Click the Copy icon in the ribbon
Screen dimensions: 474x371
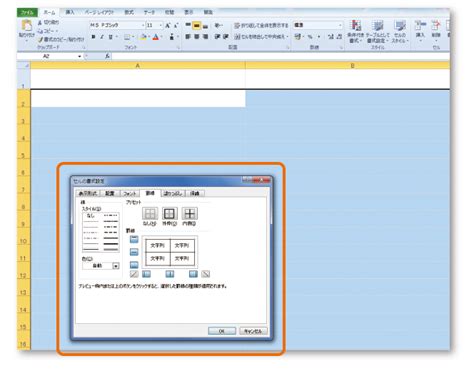point(40,31)
